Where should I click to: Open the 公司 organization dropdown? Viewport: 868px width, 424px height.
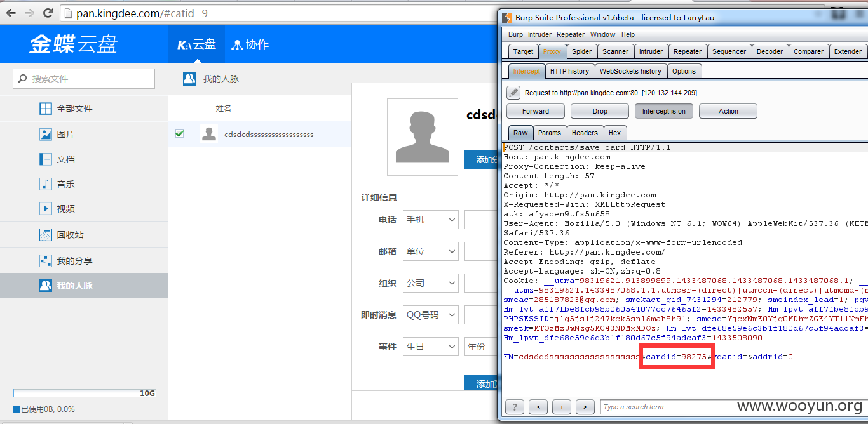(431, 283)
